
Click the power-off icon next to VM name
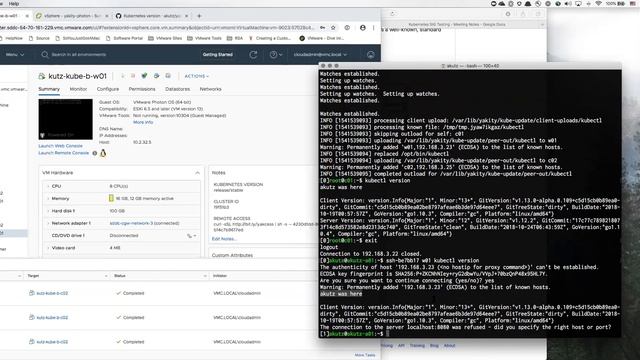[133, 76]
